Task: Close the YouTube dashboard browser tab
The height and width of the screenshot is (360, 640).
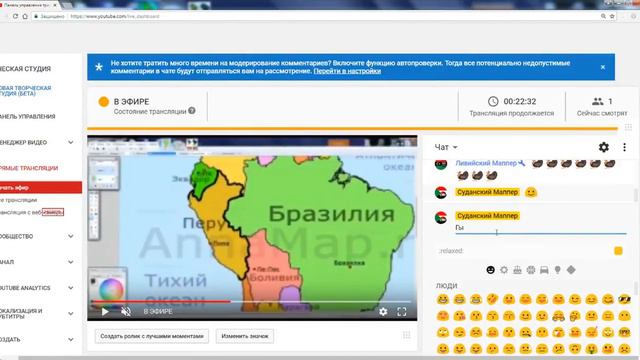Action: 55,5
